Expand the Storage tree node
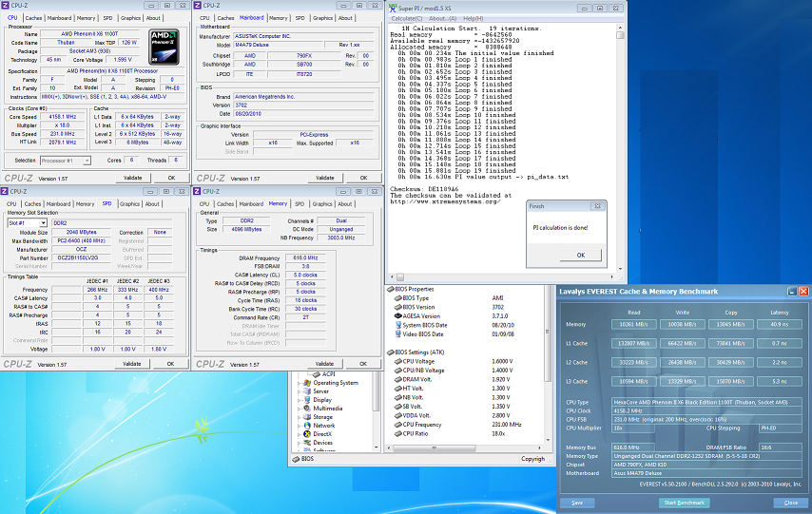Screen dimensions: 812x514 point(299,418)
